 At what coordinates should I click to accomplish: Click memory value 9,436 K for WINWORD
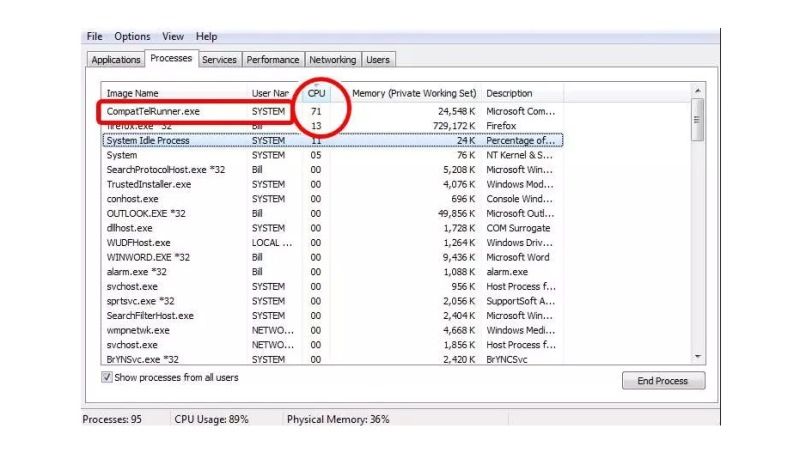pyautogui.click(x=459, y=257)
